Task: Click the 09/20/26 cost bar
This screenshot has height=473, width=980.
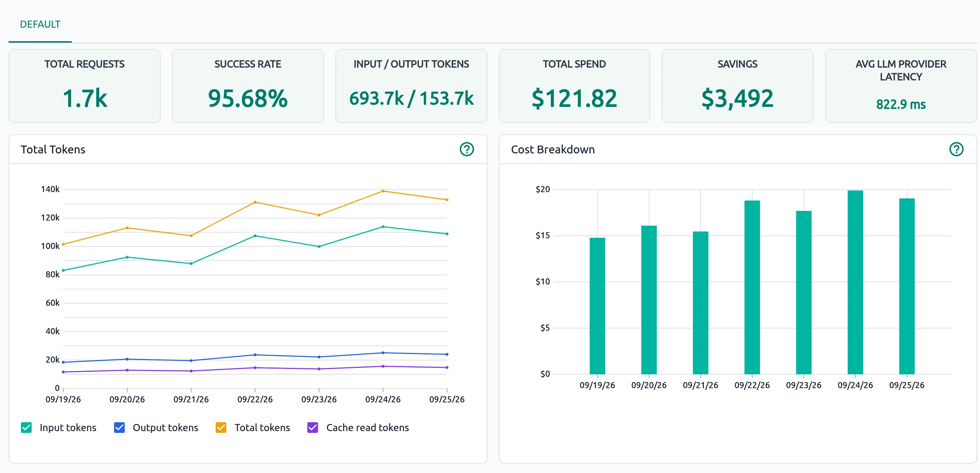Action: [649, 300]
